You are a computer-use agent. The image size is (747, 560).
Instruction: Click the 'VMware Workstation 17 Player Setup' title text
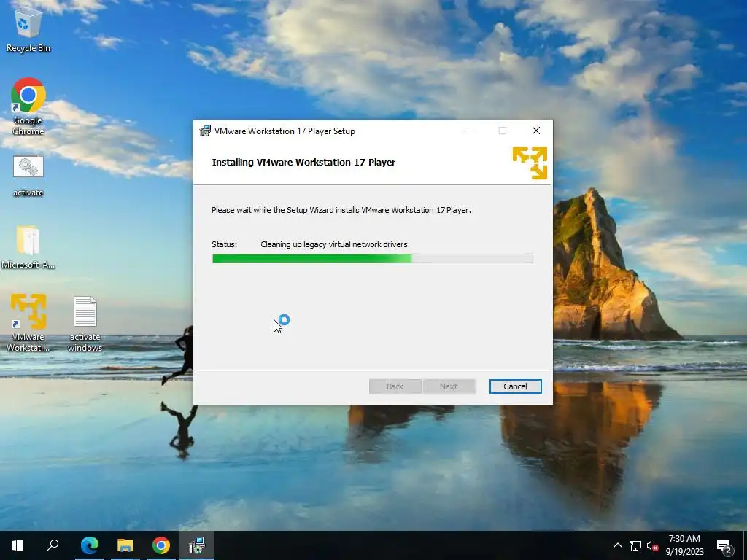285,131
